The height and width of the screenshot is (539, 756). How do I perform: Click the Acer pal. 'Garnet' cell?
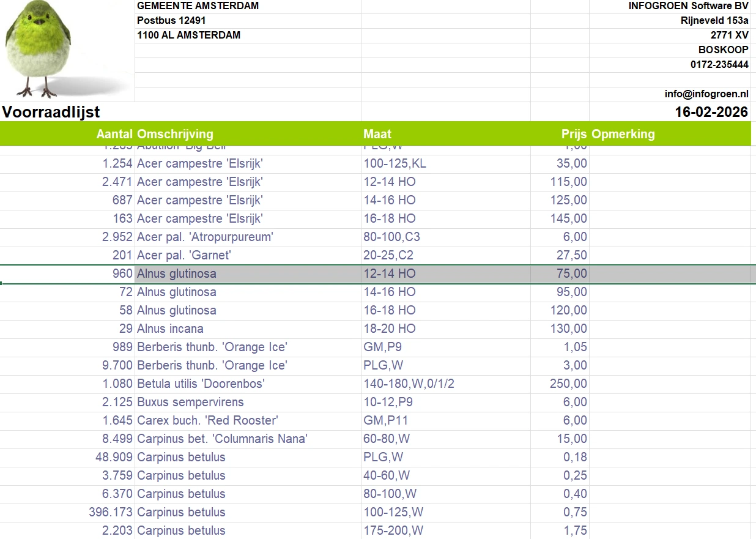tap(184, 255)
